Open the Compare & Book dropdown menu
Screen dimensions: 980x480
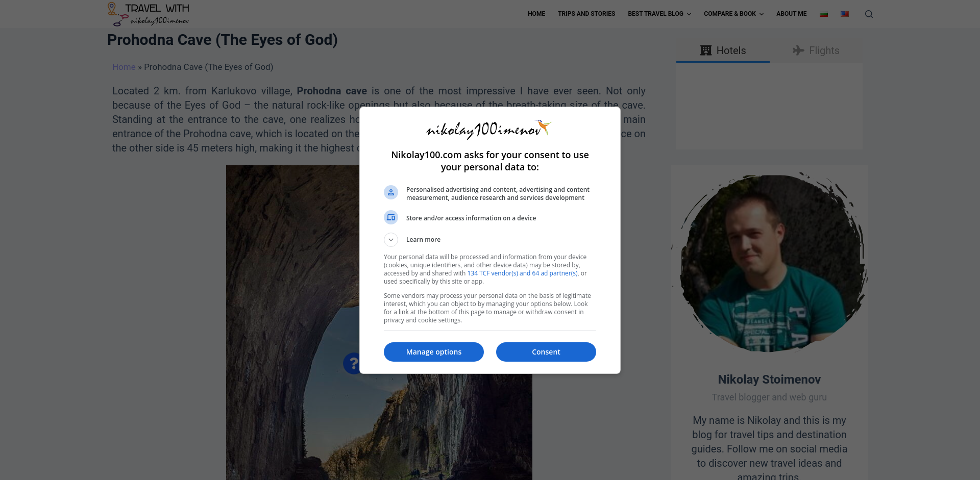click(733, 14)
